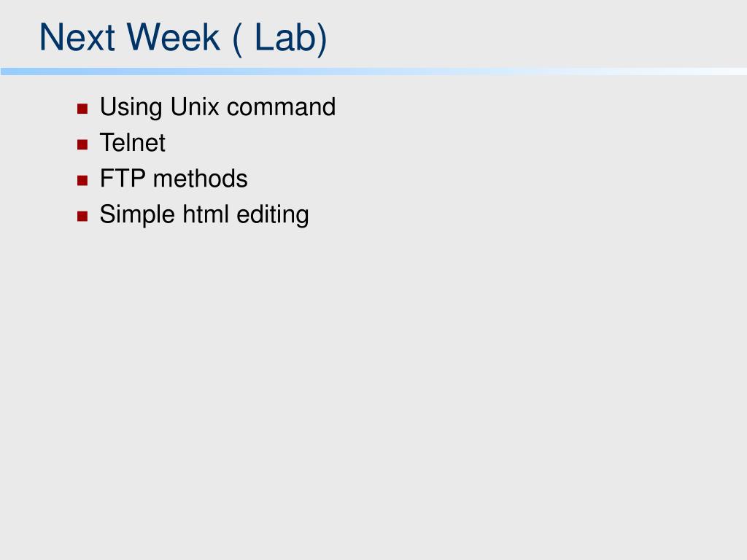Image resolution: width=747 pixels, height=560 pixels.
Task: Select the red bullet next to Telnet
Action: (82, 144)
